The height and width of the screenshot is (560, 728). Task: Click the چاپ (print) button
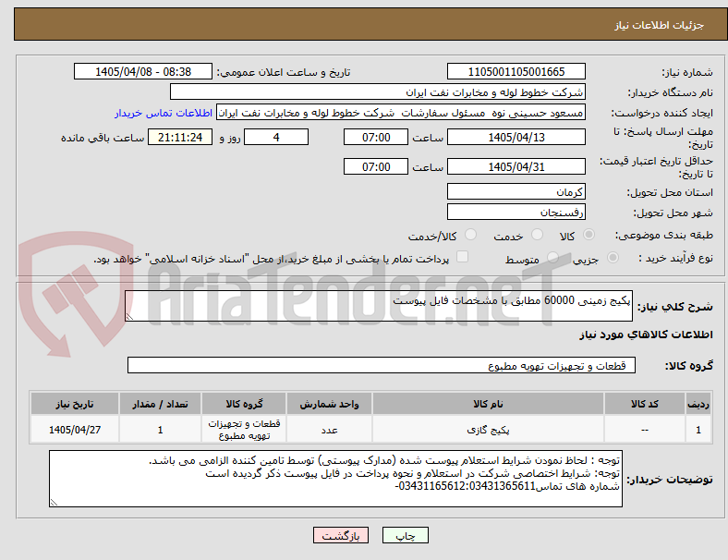(x=405, y=535)
